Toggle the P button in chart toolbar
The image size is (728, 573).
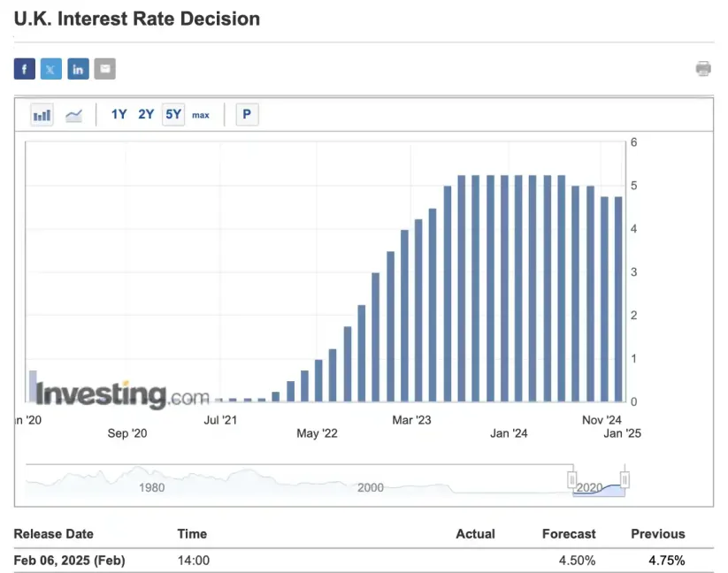tap(247, 114)
